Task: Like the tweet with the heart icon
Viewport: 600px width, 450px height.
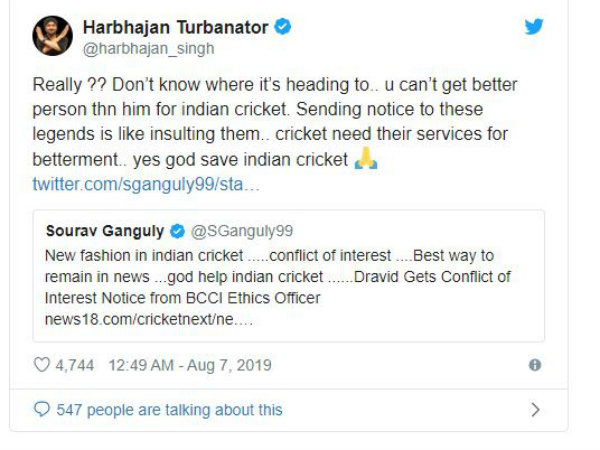Action: 41,365
